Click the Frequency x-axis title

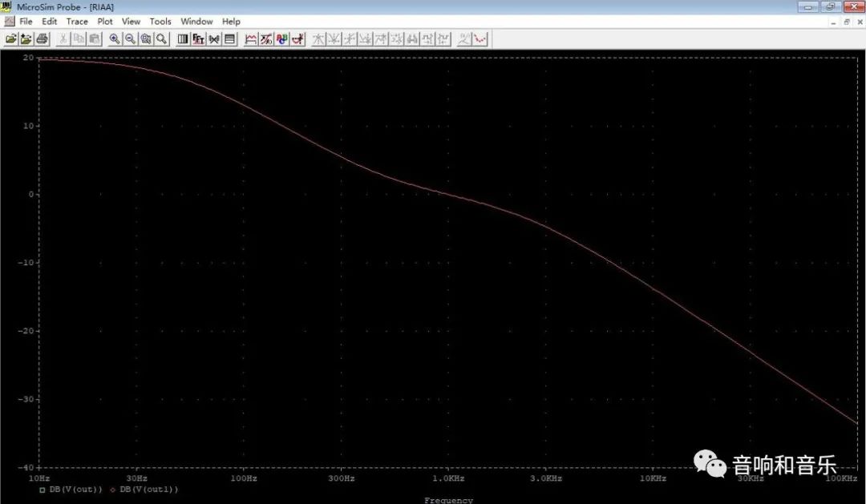pos(448,499)
